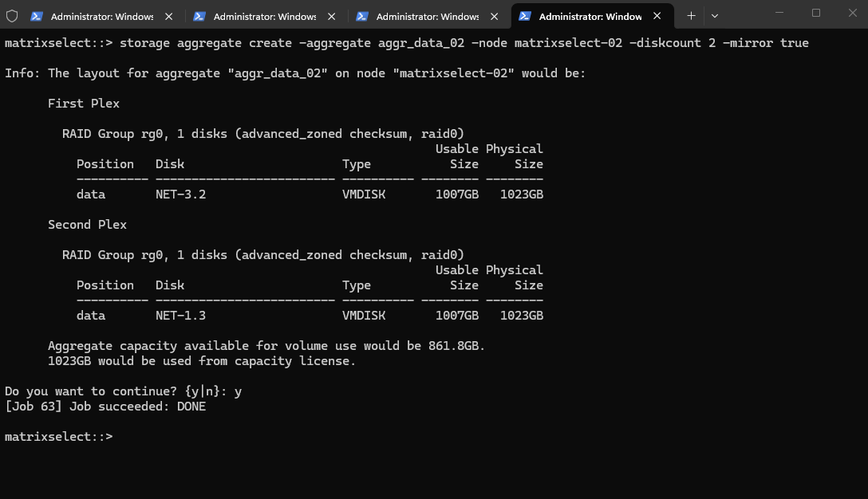Switch to the third Administrator Windows tab
This screenshot has height=499, width=868.
tap(427, 16)
